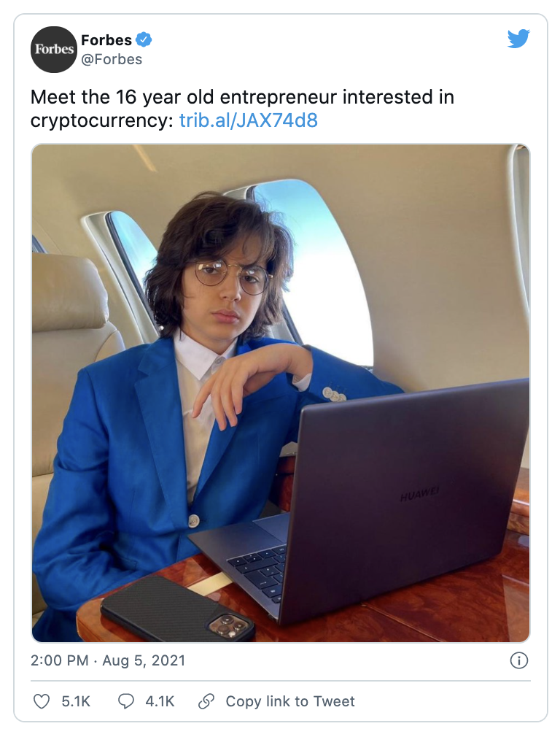
Task: Click the tweet text about 16 year old entrepreneur
Action: click(242, 109)
